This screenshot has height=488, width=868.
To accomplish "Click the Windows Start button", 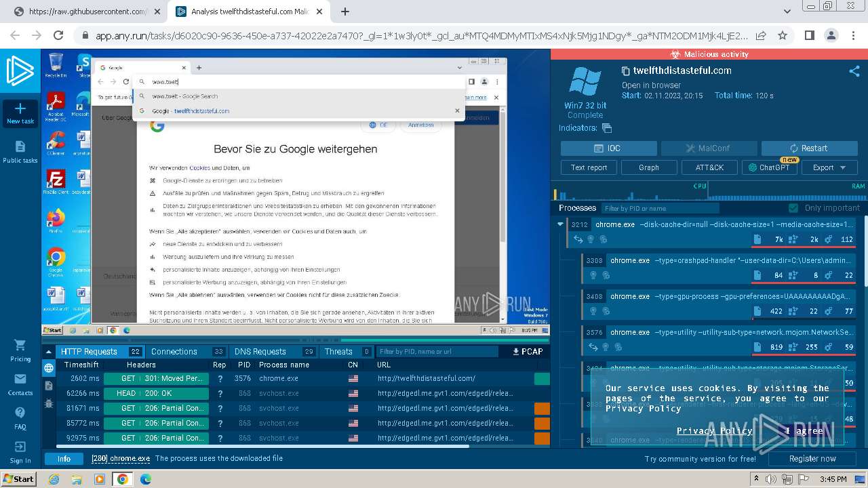I will tap(18, 479).
